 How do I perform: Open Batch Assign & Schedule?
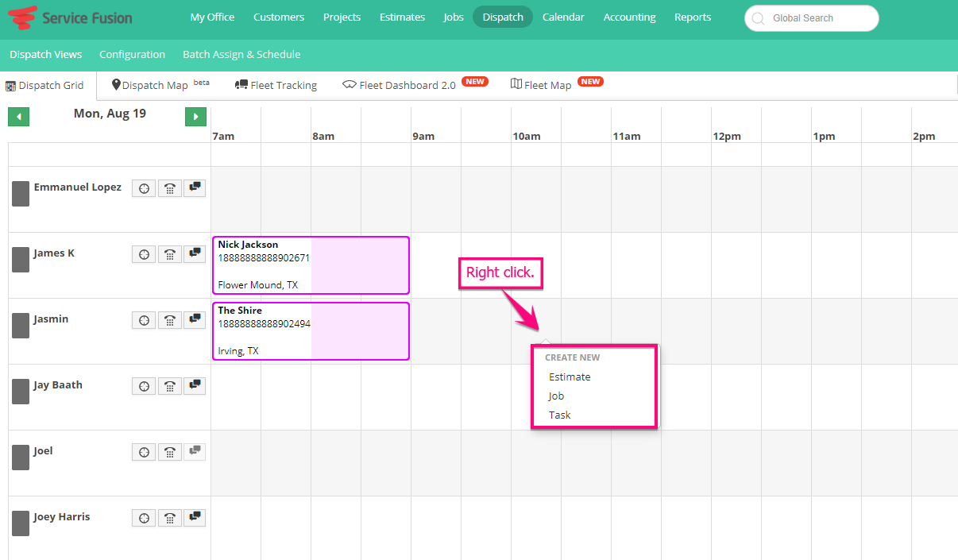(241, 55)
